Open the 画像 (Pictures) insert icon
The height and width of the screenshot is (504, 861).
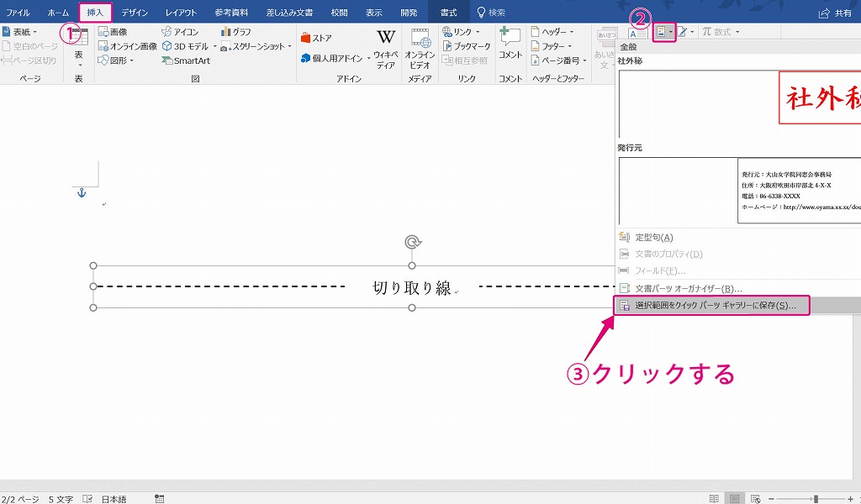tap(114, 32)
